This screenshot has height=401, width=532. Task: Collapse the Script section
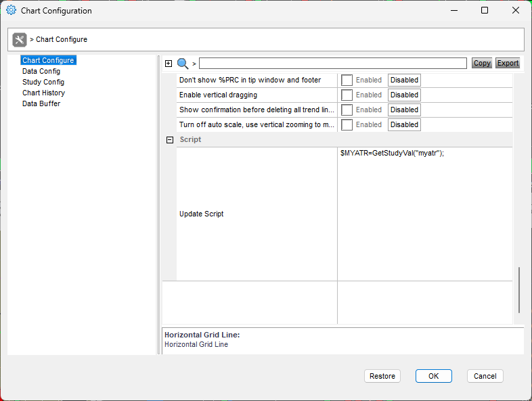pos(170,140)
